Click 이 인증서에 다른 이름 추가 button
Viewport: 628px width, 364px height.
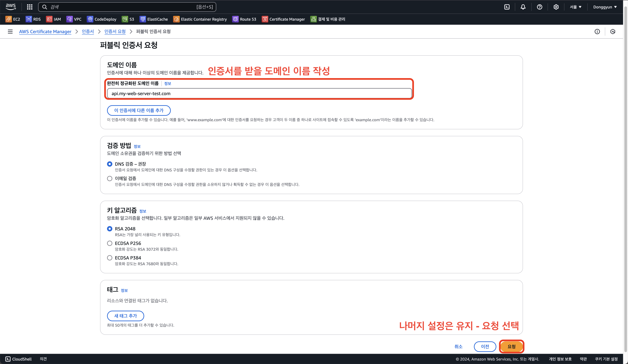[139, 110]
